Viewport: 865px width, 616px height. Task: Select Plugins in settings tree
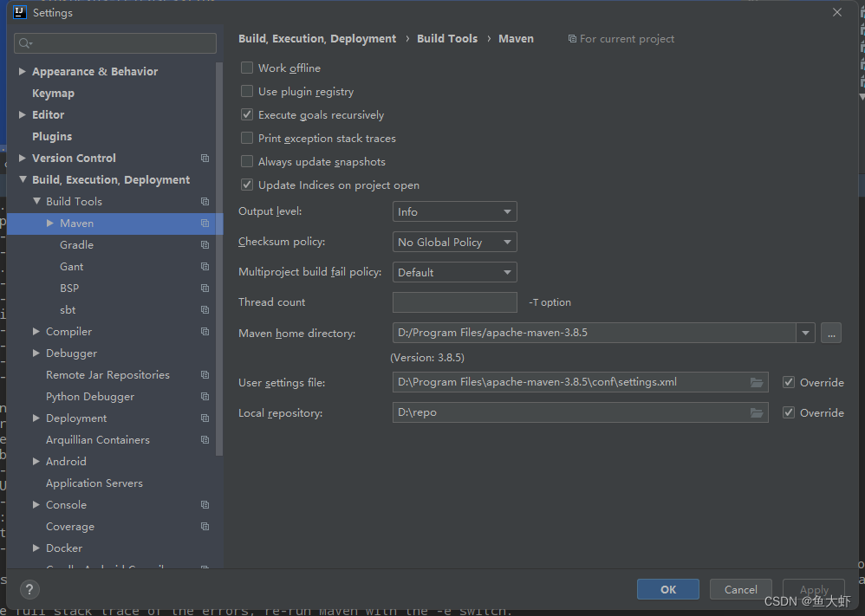52,137
